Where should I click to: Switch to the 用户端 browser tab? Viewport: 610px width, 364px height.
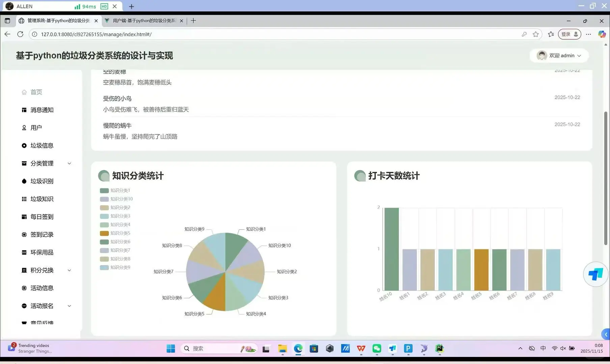[x=142, y=21]
